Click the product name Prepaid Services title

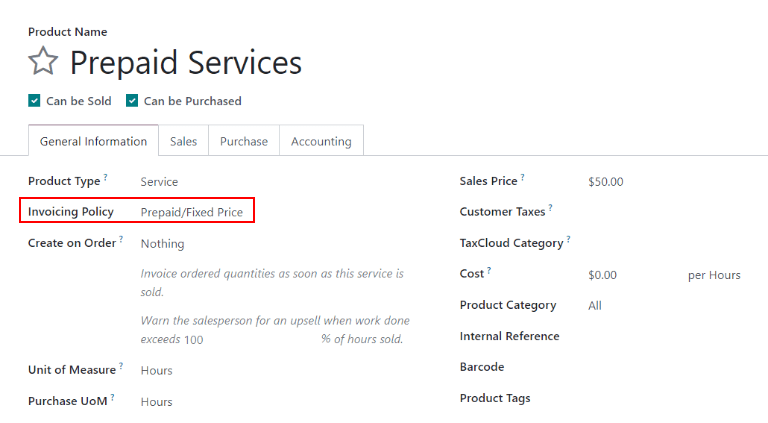(185, 63)
